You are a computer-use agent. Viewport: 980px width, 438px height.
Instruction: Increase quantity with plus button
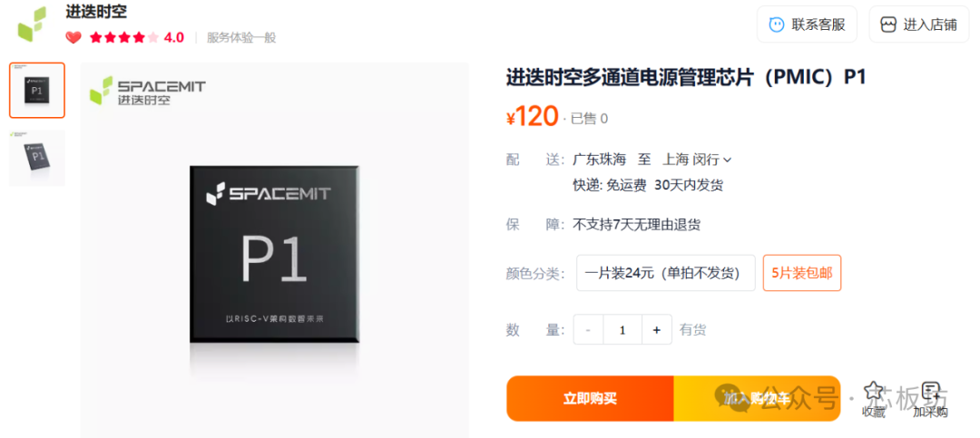click(x=656, y=330)
